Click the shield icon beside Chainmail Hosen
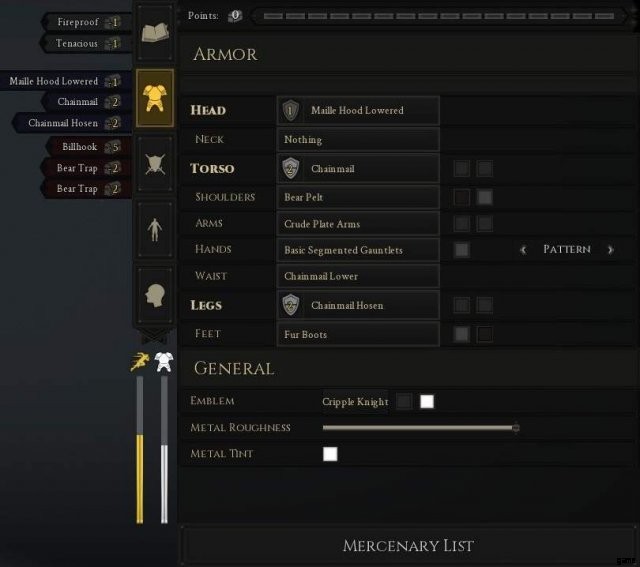 tap(290, 305)
